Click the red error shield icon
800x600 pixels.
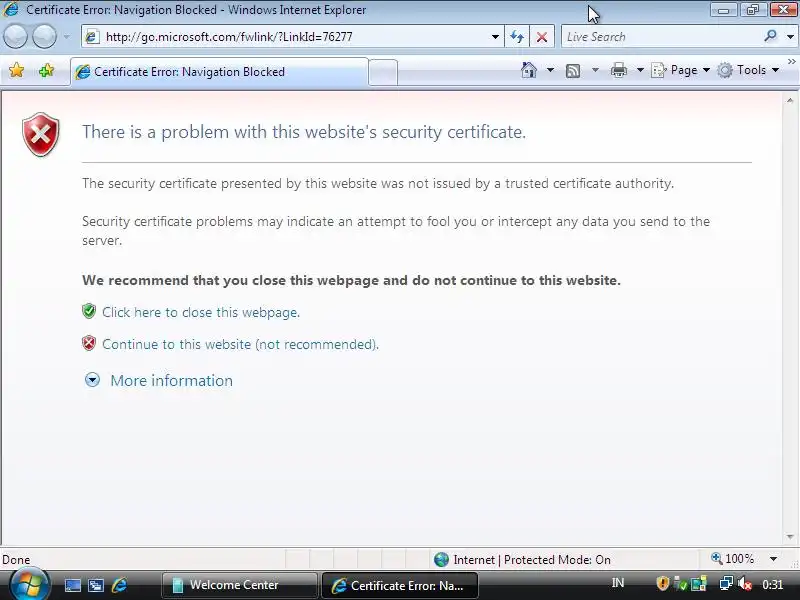point(41,135)
